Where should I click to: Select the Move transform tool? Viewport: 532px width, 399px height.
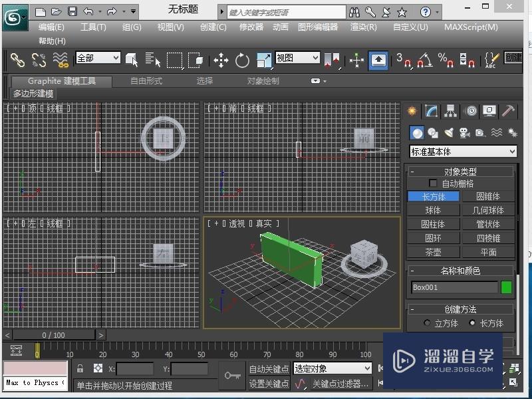pos(221,61)
